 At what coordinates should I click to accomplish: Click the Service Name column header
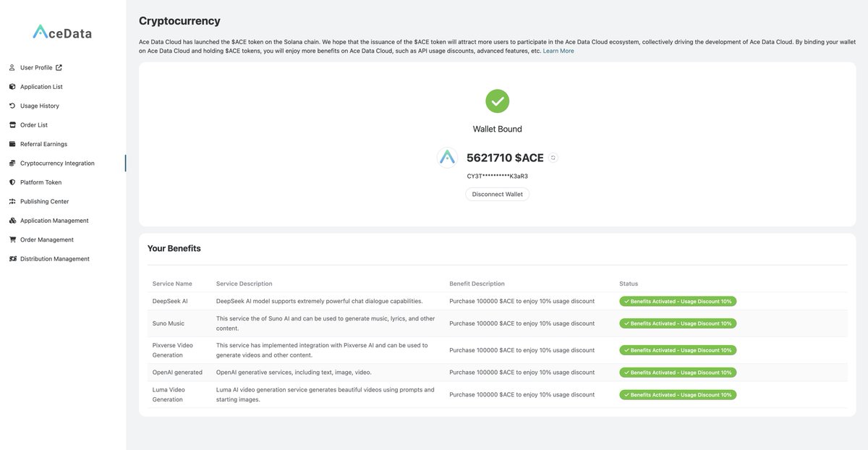(x=172, y=284)
